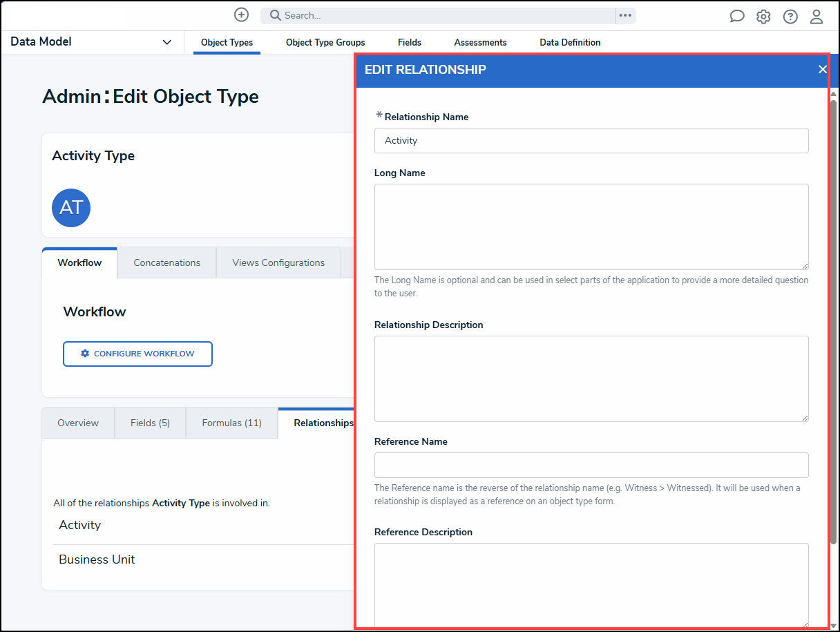Open the chat bubble icon
840x632 pixels.
click(x=737, y=17)
